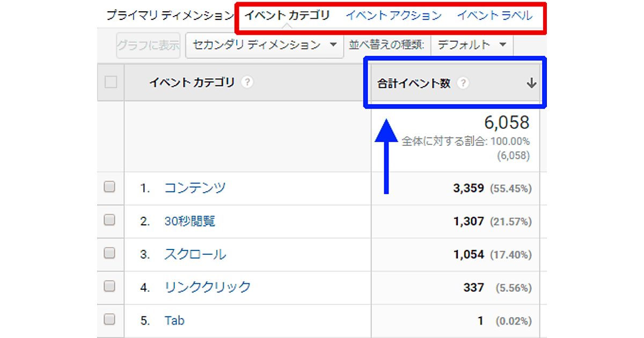The height and width of the screenshot is (338, 644).
Task: Tick the リンククリック row checkbox
Action: pos(109,286)
